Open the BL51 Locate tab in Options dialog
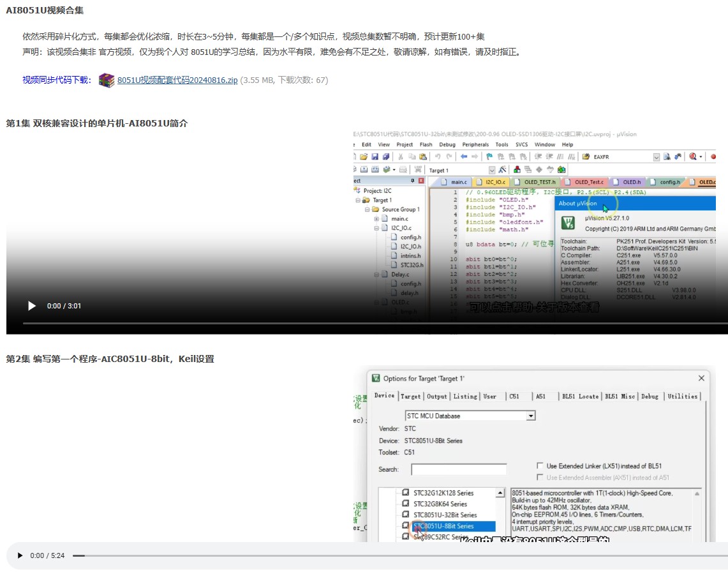This screenshot has height=574, width=728. pyautogui.click(x=580, y=397)
